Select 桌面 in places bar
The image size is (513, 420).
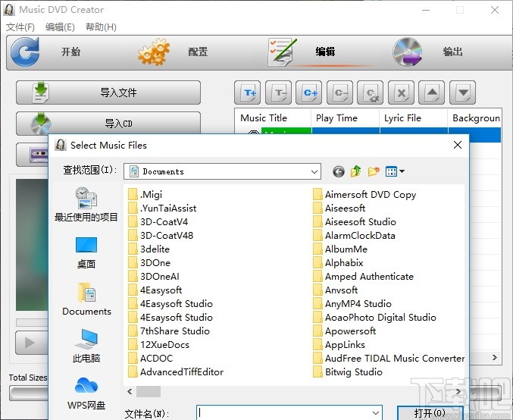(x=86, y=252)
